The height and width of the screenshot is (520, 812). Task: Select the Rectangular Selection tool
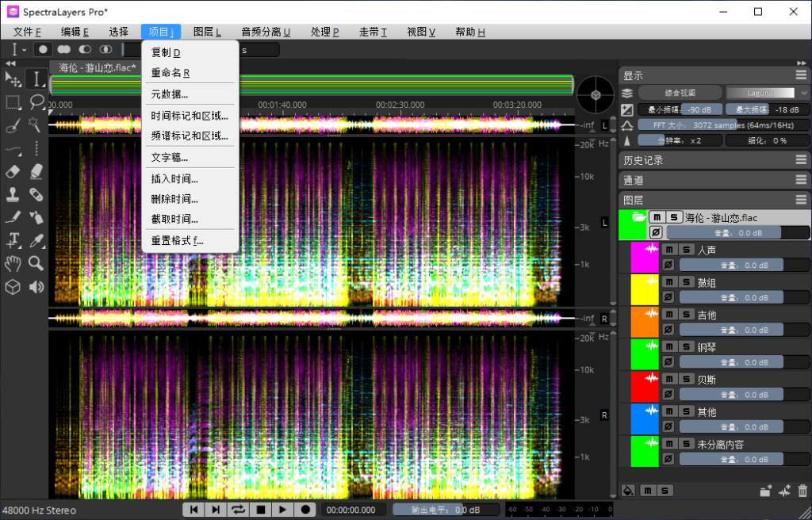tap(13, 102)
